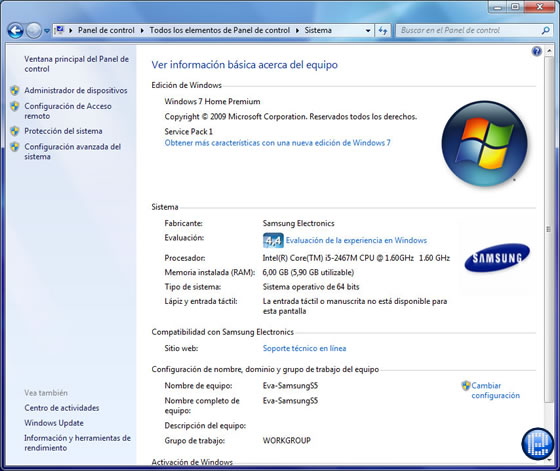The width and height of the screenshot is (560, 471).
Task: Click shield icon next to Cambiar configuración
Action: (466, 386)
